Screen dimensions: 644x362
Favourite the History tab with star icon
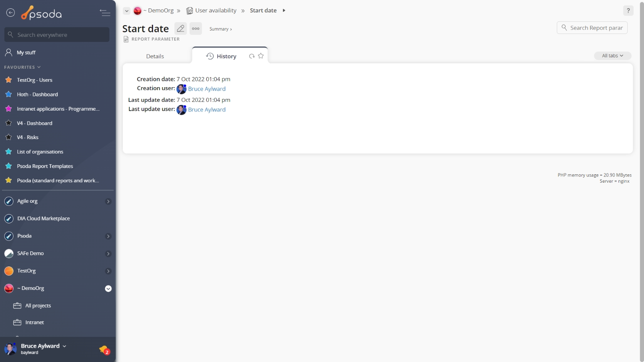point(261,56)
